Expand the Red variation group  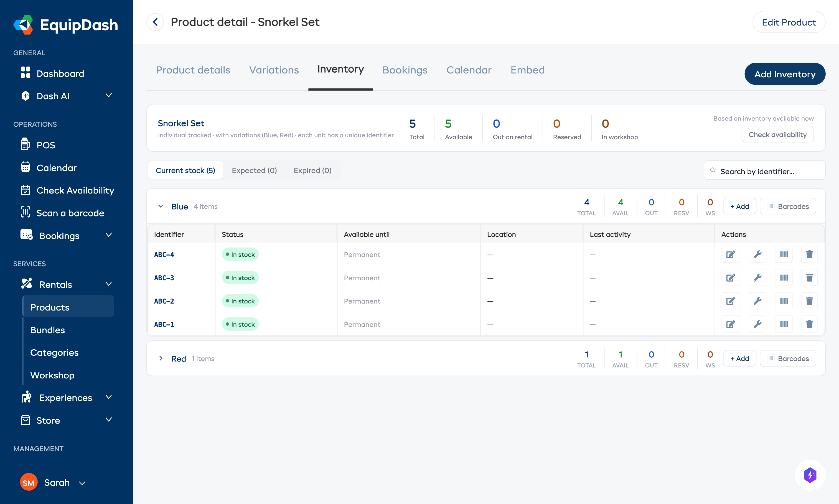(161, 358)
